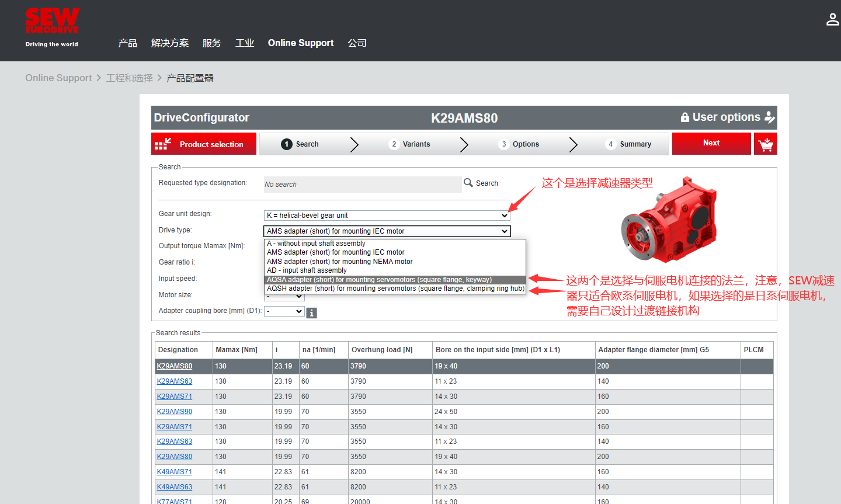Open K49AMS71 link

coord(175,472)
